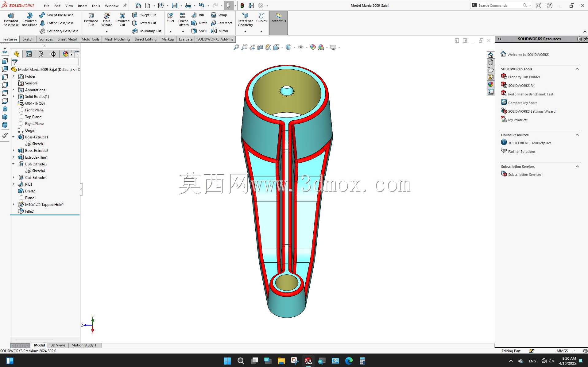Click Welcome to SOLIDWORKS link
The width and height of the screenshot is (588, 367).
click(x=528, y=55)
